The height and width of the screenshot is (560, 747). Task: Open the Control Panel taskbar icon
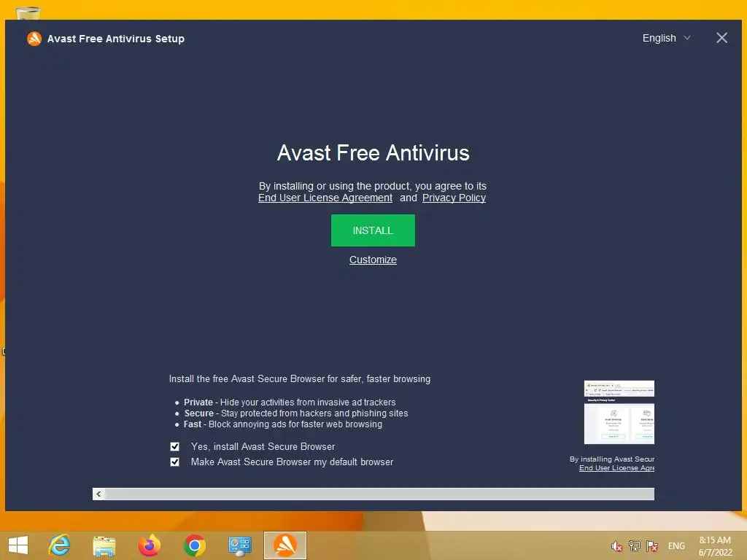point(239,545)
